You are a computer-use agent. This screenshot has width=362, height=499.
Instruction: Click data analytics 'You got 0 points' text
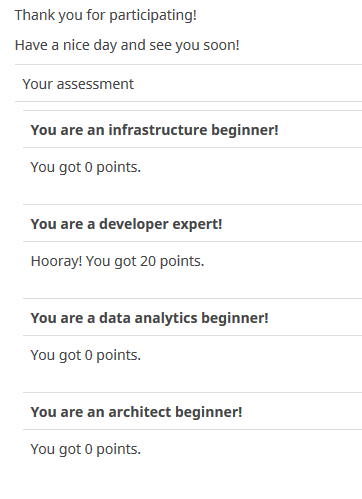86,355
